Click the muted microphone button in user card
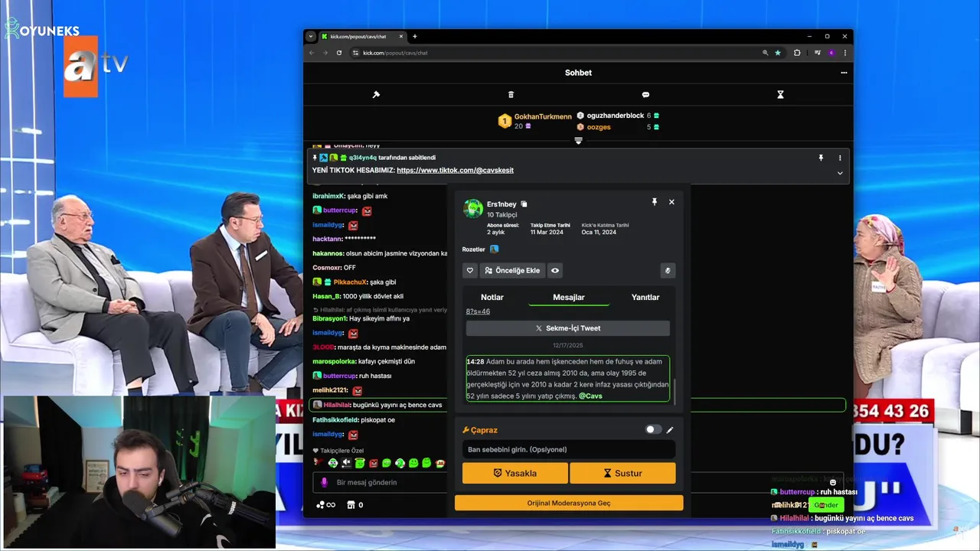This screenshot has width=980, height=551. (x=668, y=270)
